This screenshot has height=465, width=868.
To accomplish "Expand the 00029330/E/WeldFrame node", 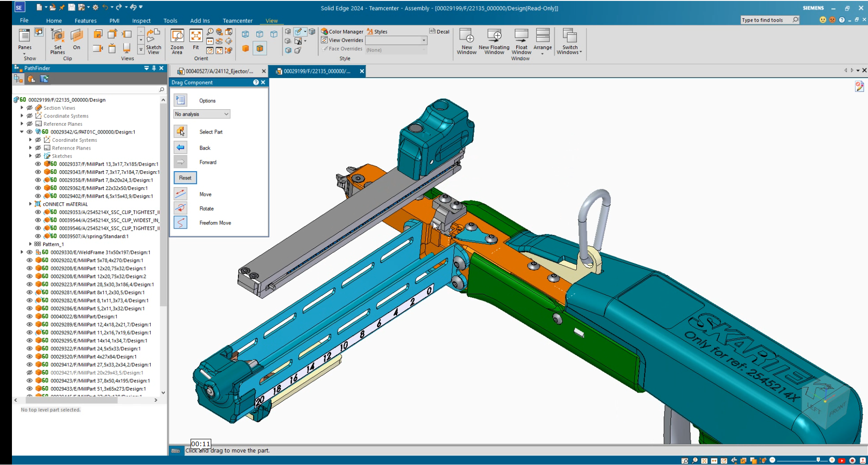I will [22, 252].
